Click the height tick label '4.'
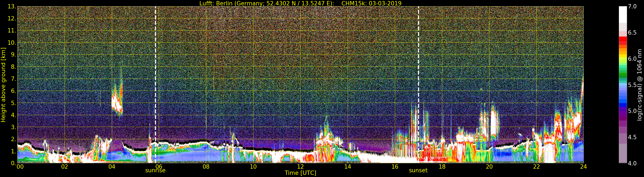644x177 pixels. coord(13,115)
